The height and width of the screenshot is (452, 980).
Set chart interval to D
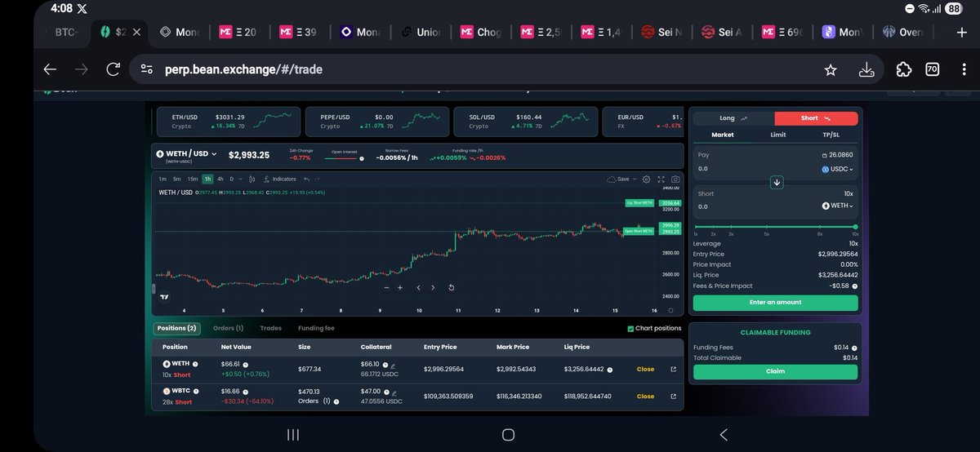(231, 179)
